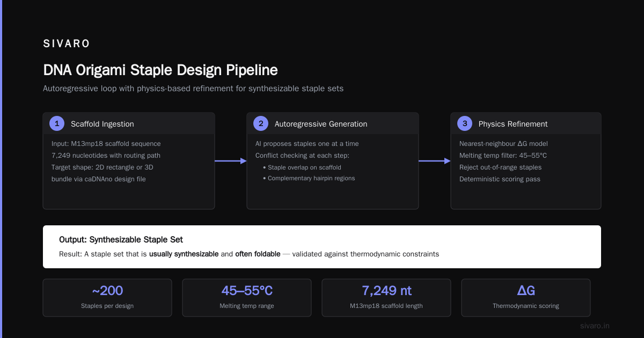Click the sivaro.in link
Viewport: 644px width, 338px height.
pos(595,326)
